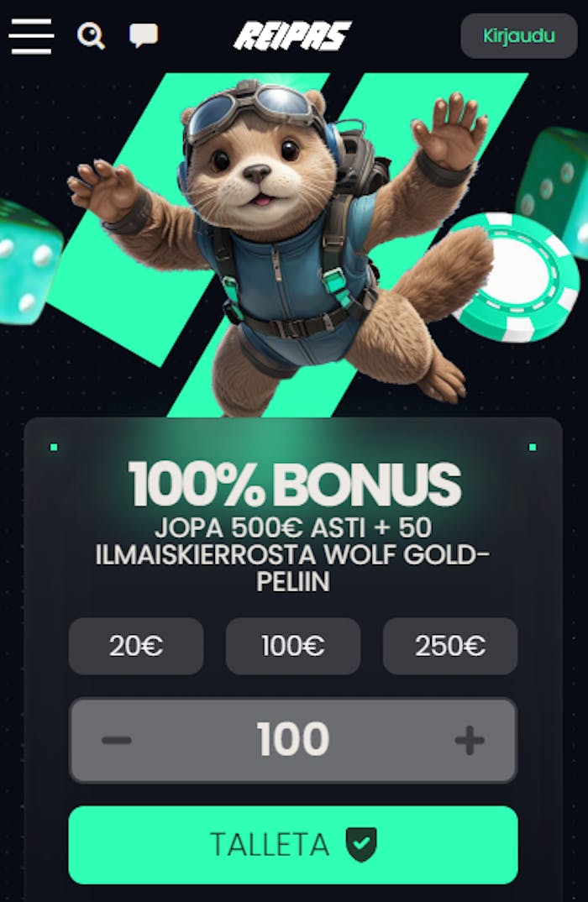
Task: Decrease the deposit with the minus button
Action: (117, 740)
